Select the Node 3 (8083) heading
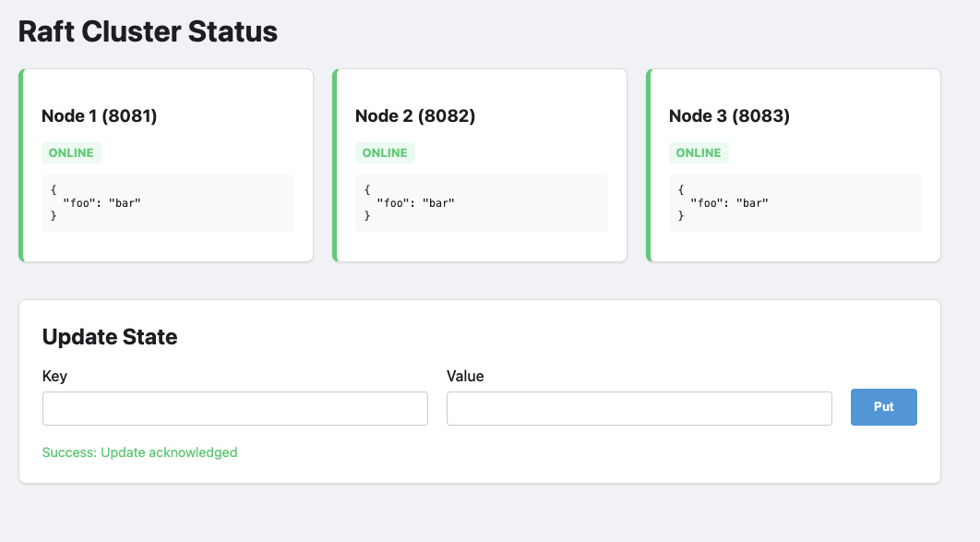 (729, 116)
